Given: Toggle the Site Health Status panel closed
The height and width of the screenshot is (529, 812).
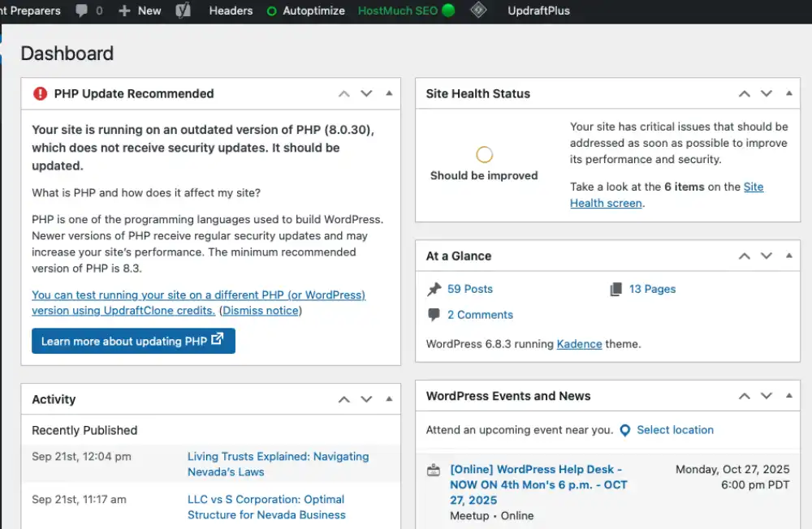Looking at the screenshot, I should click(x=788, y=93).
